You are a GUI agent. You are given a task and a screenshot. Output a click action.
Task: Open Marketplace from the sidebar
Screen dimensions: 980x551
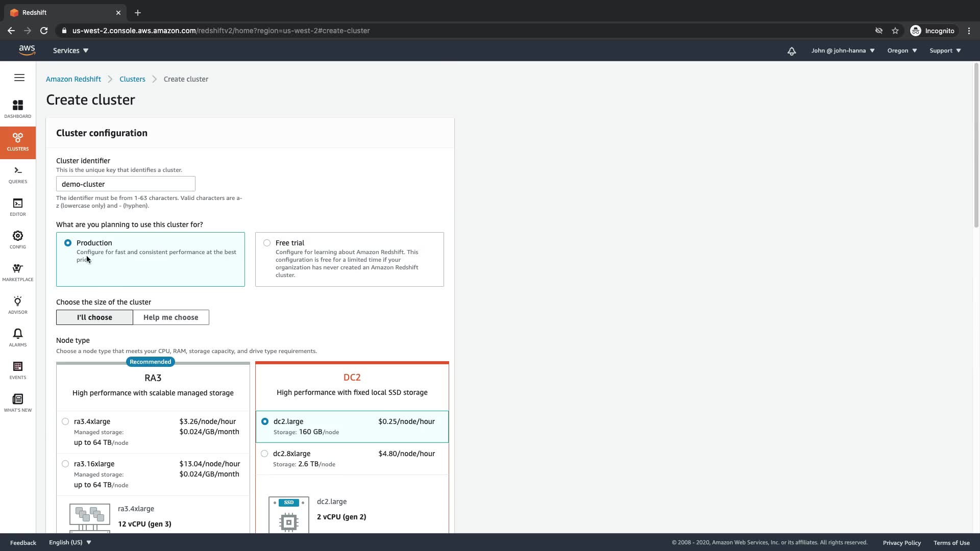click(x=18, y=272)
